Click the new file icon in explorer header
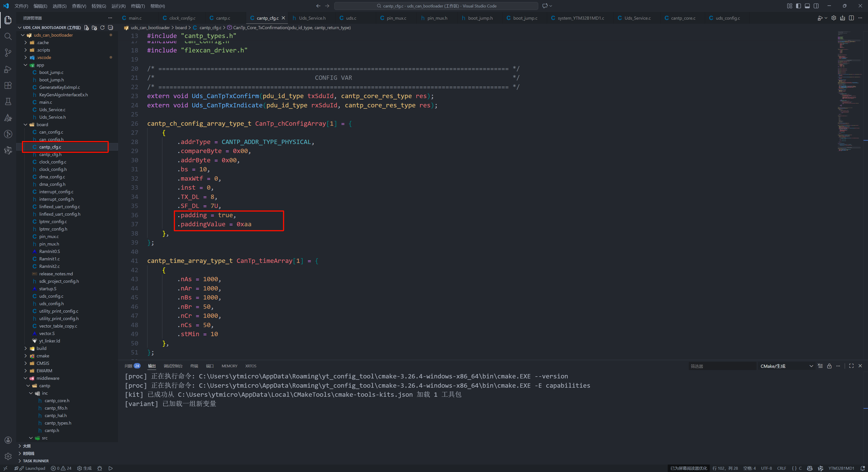The width and height of the screenshot is (868, 472). click(87, 28)
